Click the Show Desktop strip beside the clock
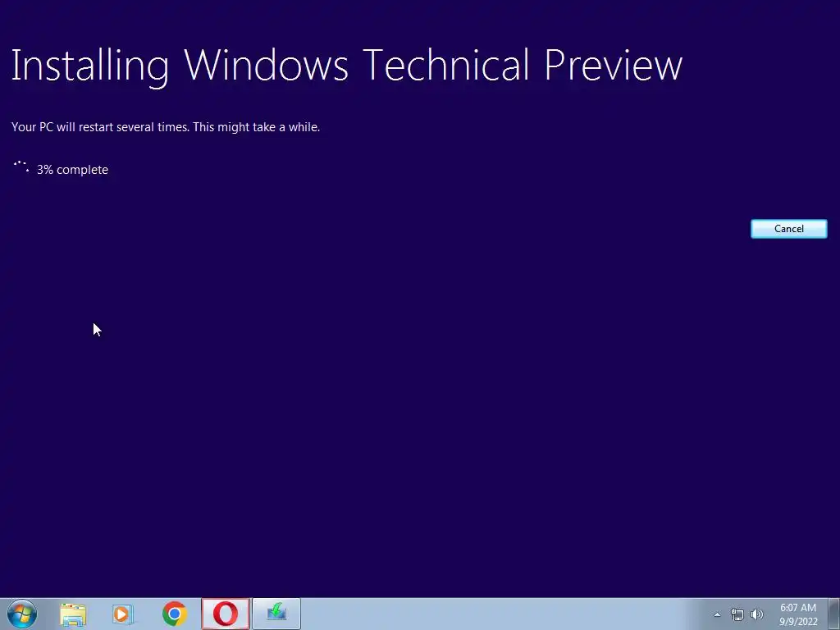The height and width of the screenshot is (630, 840). tap(834, 614)
